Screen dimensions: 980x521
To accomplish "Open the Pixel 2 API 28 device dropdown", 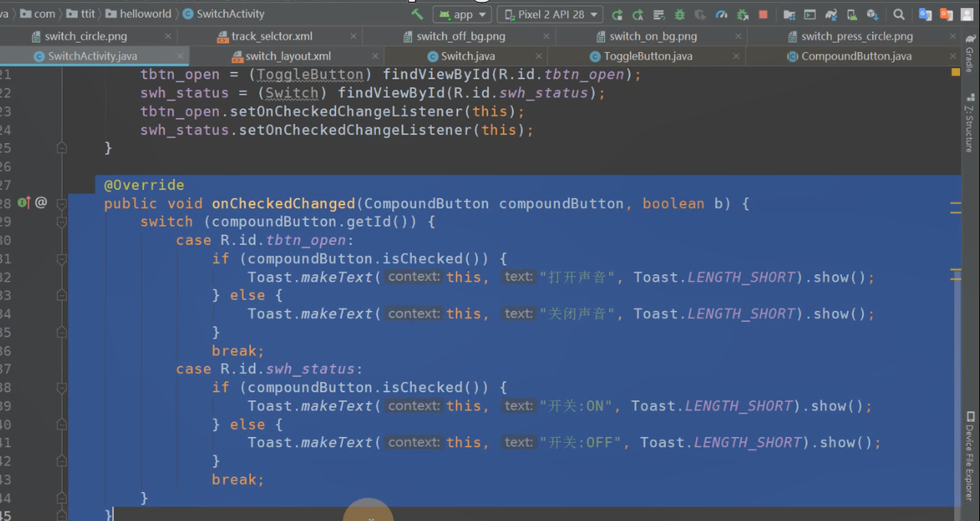I will [550, 15].
